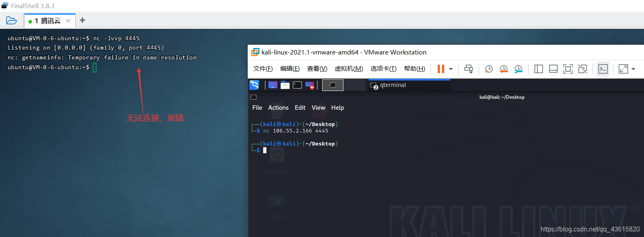Open the snapshot manager

pos(518,69)
